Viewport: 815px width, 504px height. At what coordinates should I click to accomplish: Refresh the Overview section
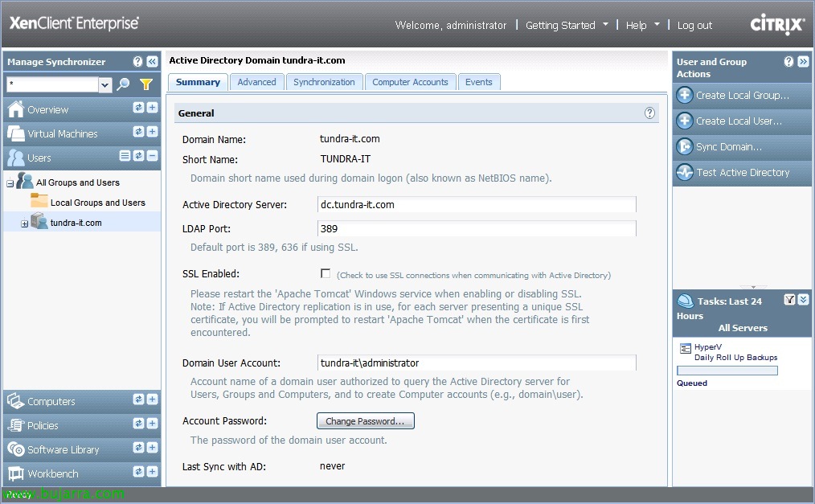click(138, 107)
